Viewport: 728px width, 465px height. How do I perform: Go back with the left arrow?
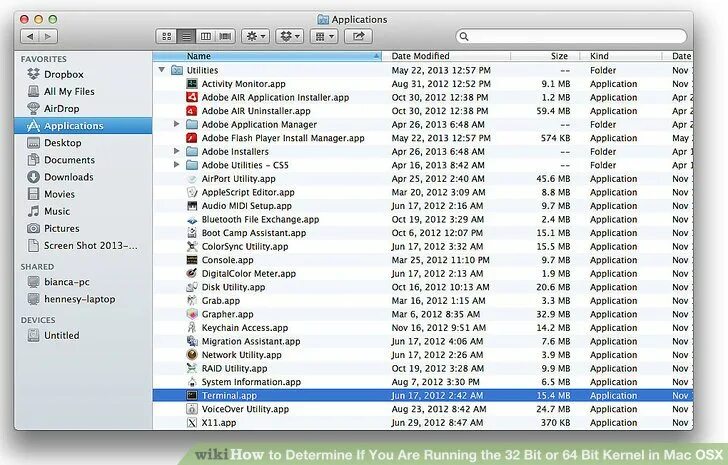(x=30, y=36)
